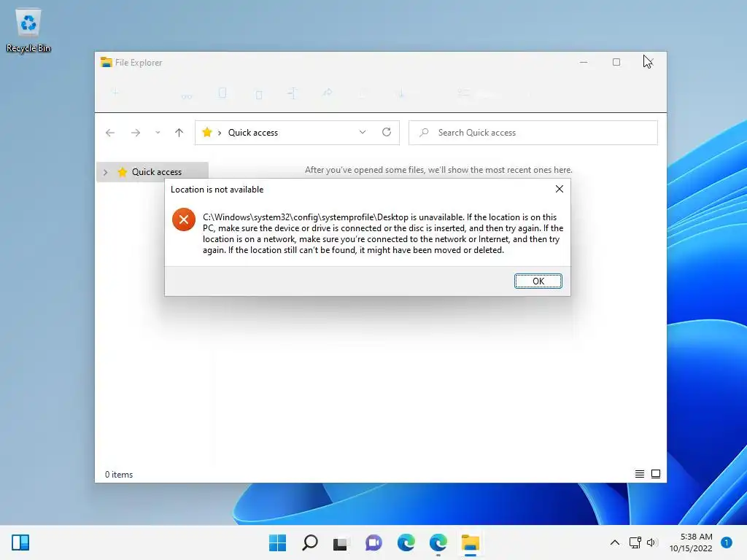Screen dimensions: 747x560
Task: Click the faded Paste toolbar icon
Action: point(259,94)
